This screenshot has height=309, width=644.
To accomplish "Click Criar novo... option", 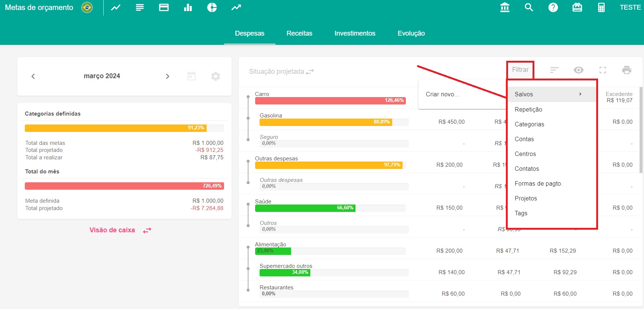I will coord(442,94).
